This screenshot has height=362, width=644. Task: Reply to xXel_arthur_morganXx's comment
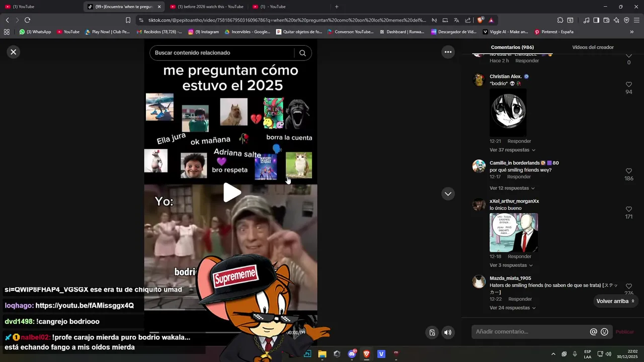click(519, 256)
